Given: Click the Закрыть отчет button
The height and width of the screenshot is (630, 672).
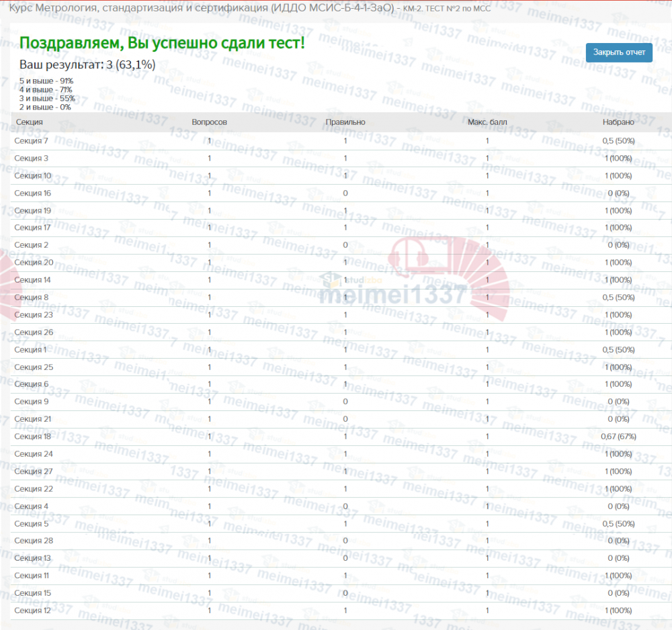Looking at the screenshot, I should tap(619, 52).
